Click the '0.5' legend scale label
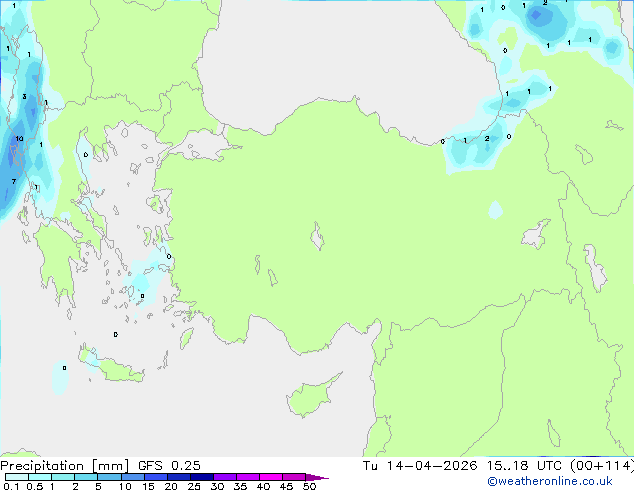The image size is (634, 490). click(35, 486)
